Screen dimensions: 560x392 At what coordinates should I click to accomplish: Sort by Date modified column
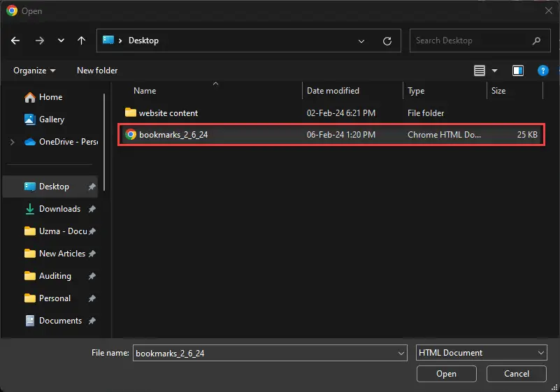(x=333, y=91)
